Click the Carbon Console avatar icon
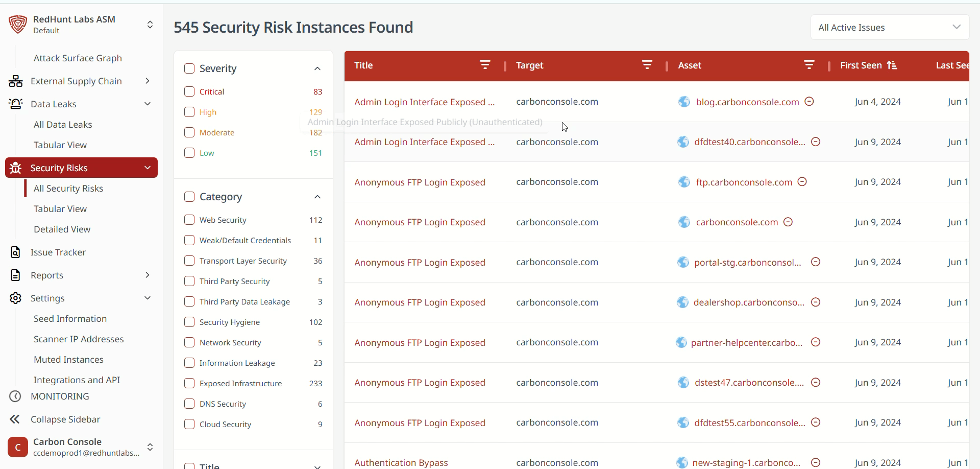 [x=18, y=447]
